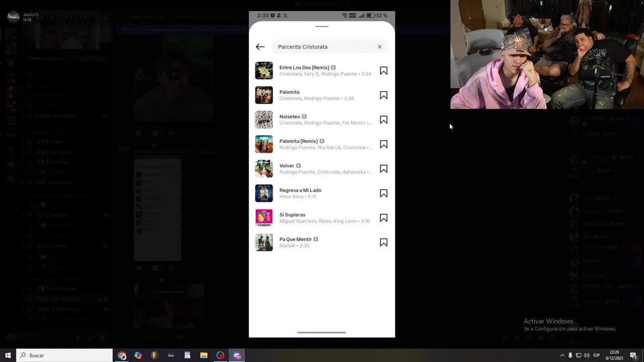This screenshot has width=644, height=362.
Task: Open the Windows Start menu
Action: (8, 355)
